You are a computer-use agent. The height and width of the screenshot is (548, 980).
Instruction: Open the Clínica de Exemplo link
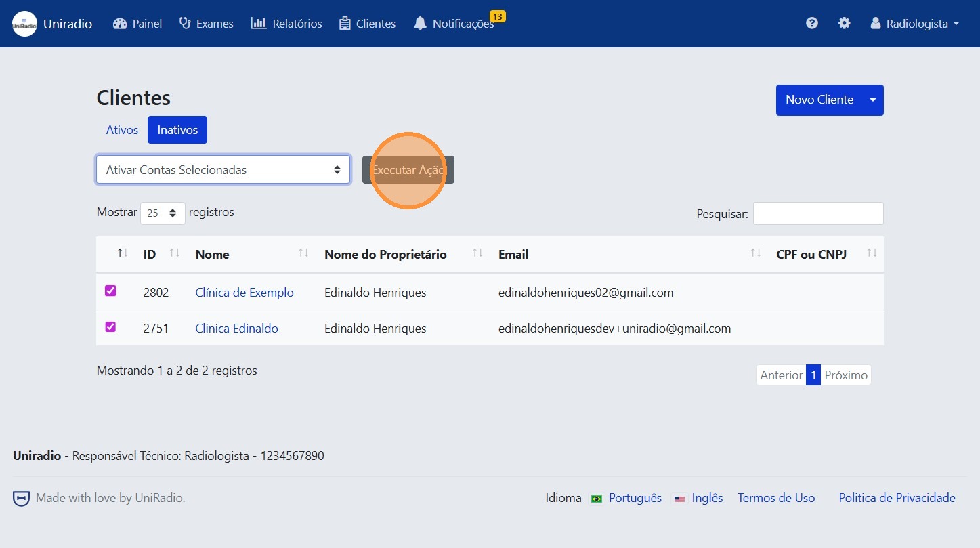[244, 293]
